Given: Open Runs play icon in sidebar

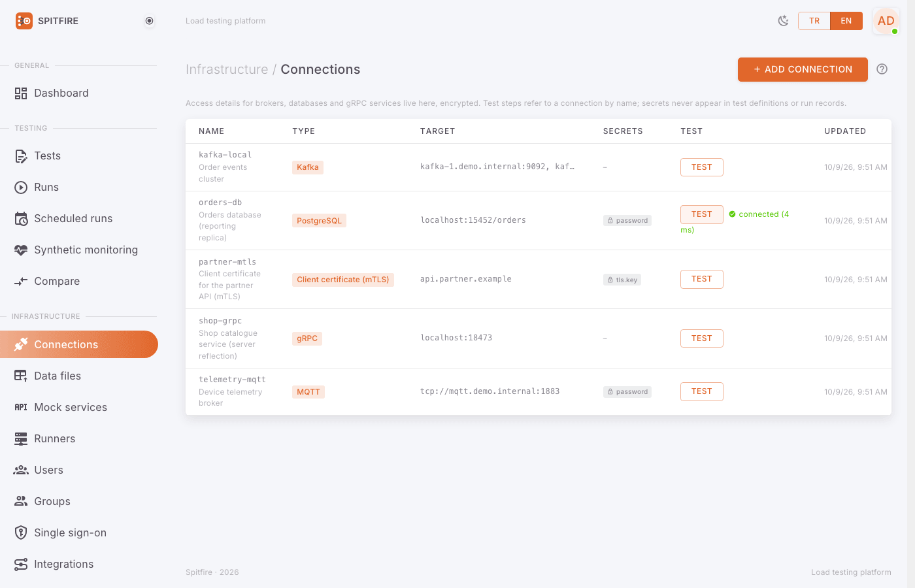Looking at the screenshot, I should (x=21, y=188).
